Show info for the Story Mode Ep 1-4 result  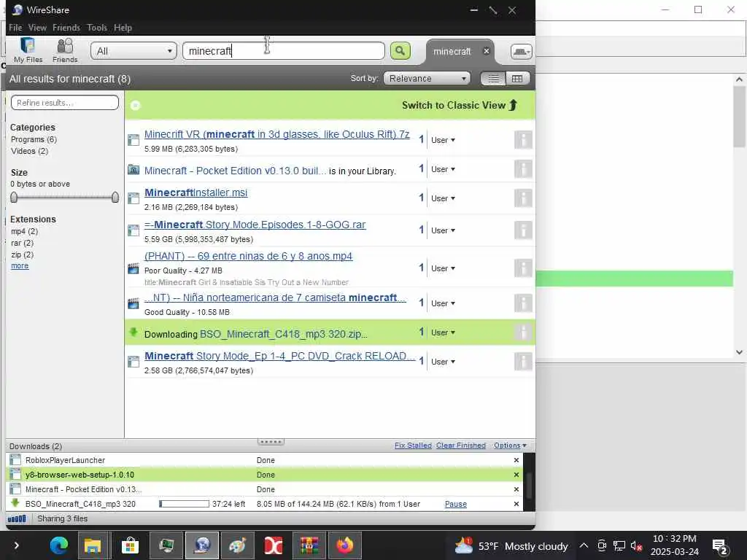523,362
